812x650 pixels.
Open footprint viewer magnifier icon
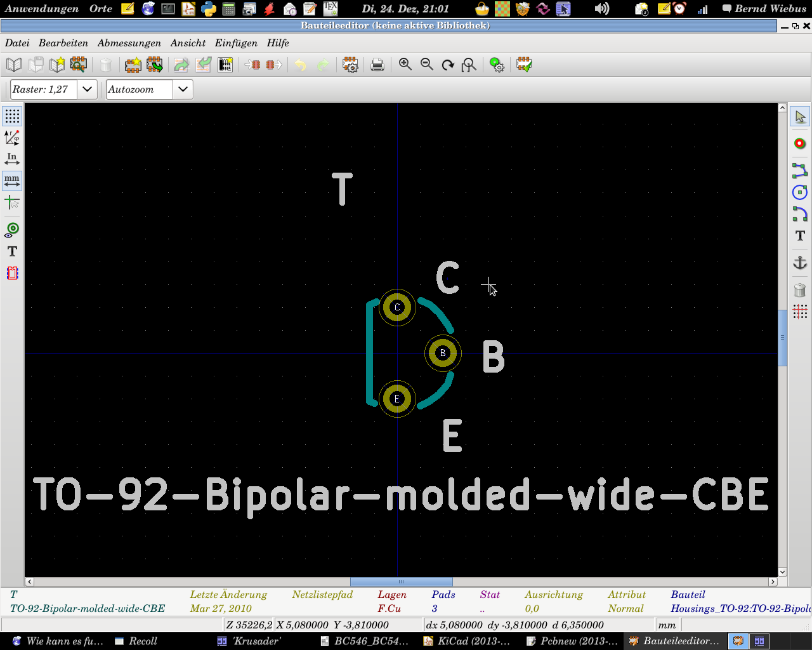[79, 65]
